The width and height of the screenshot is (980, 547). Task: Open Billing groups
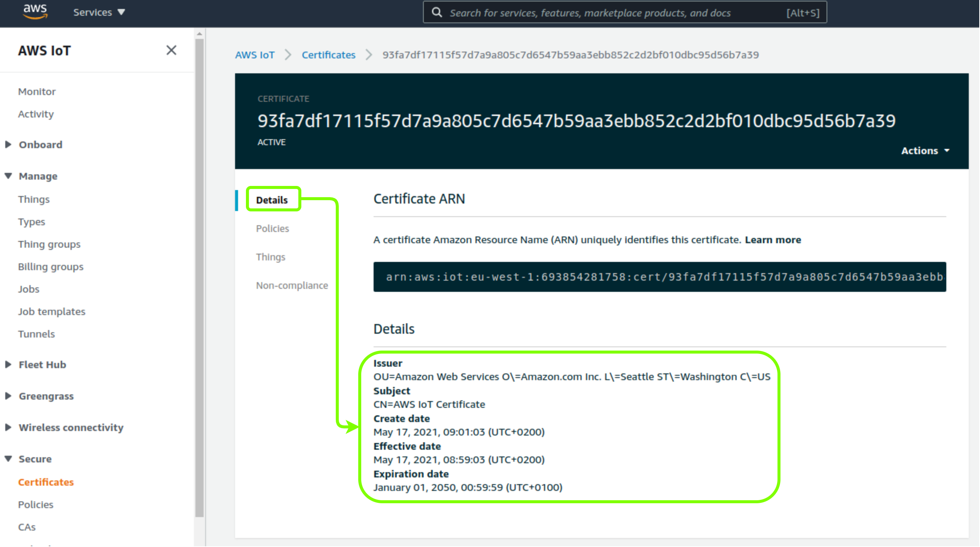(51, 267)
